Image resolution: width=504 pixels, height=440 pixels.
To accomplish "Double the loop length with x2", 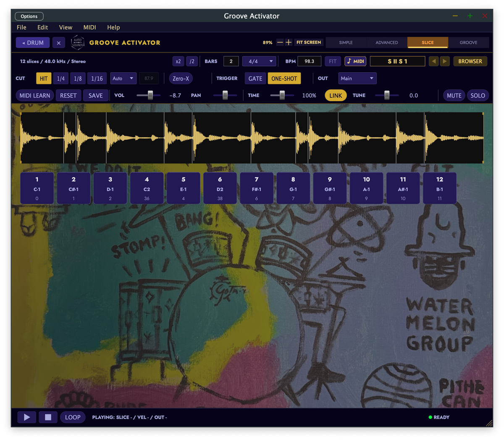I will pos(178,61).
